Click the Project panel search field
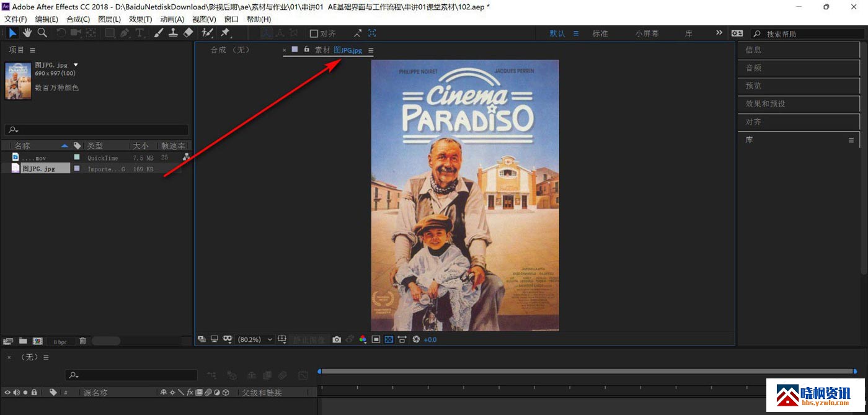868x415 pixels. [97, 130]
